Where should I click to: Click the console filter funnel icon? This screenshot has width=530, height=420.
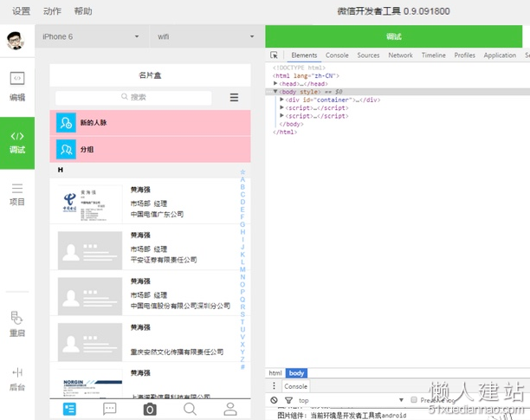pos(288,400)
